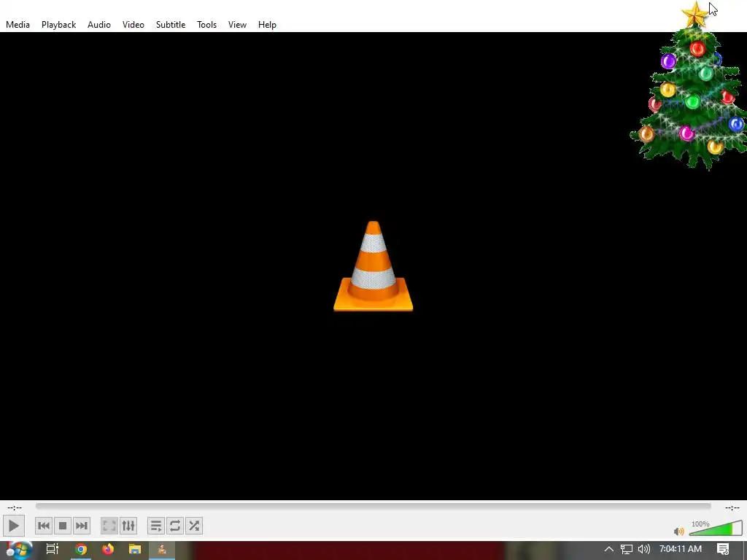Screen dimensions: 747x560
Task: Show extended settings equalizer icon
Action: tap(128, 526)
